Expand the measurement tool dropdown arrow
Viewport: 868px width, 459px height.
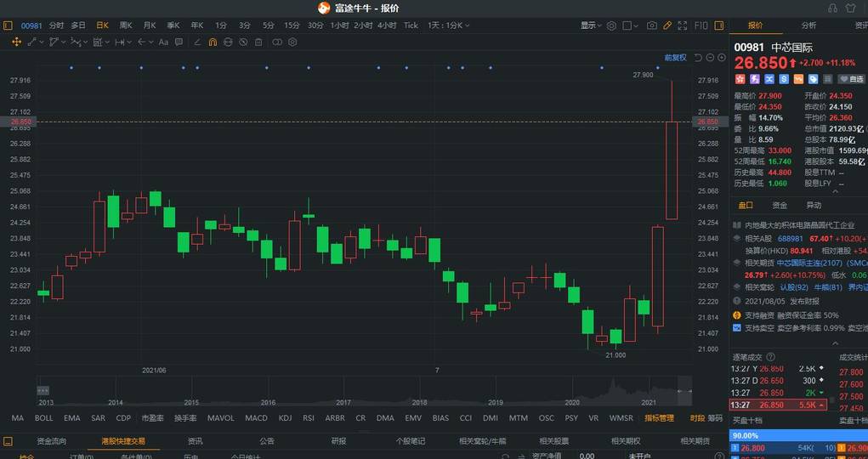[107, 42]
